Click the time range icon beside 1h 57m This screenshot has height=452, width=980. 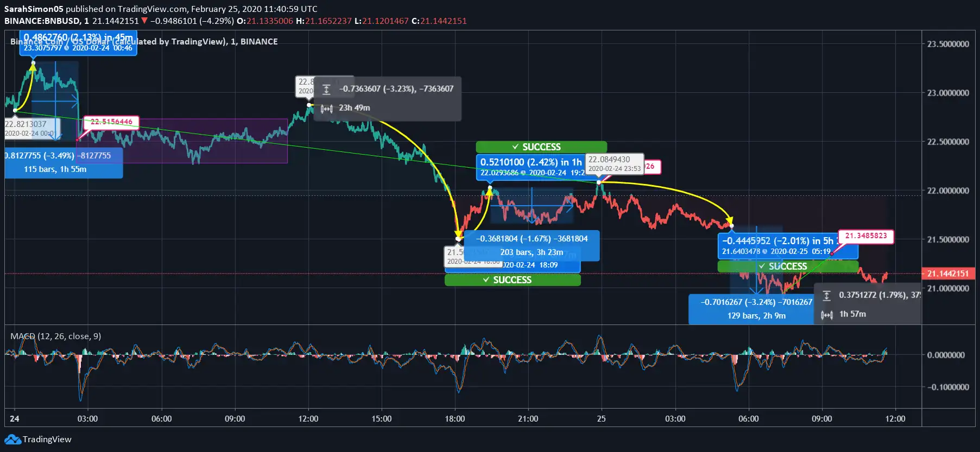pos(826,315)
